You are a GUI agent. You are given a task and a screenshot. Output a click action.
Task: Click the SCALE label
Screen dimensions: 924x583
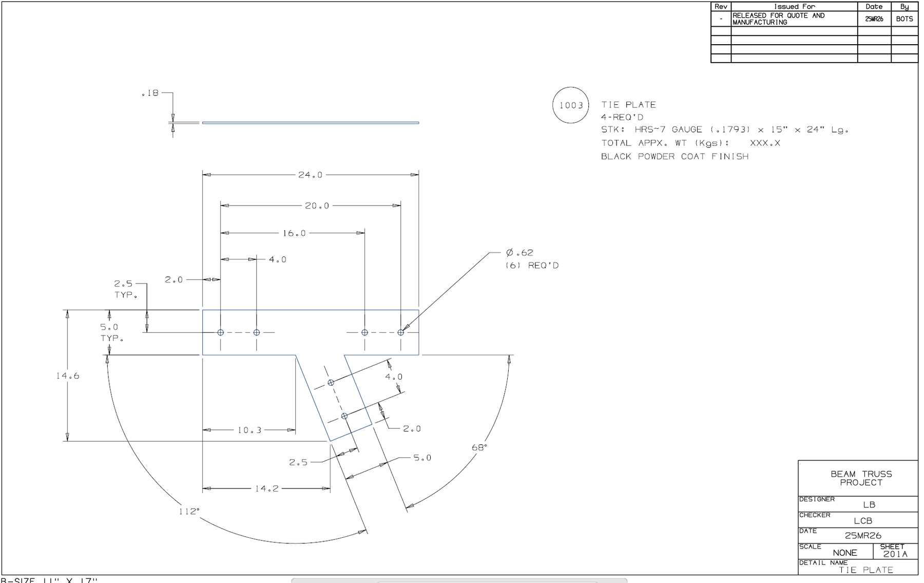click(810, 547)
